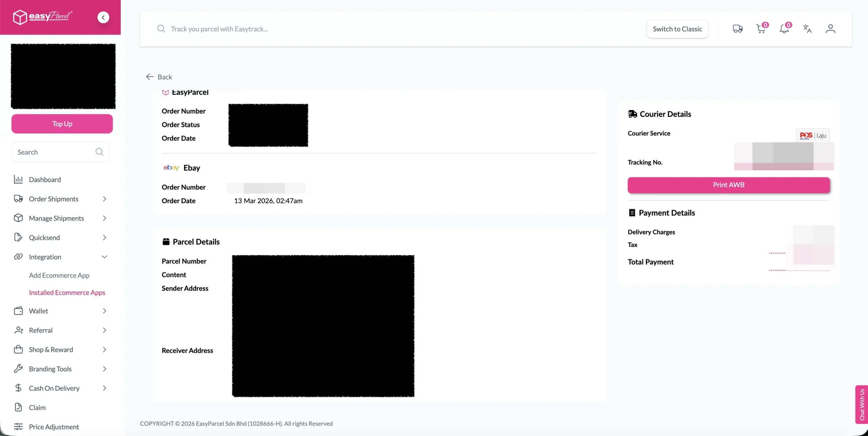Open the Claim menu item
The image size is (868, 436).
(37, 407)
